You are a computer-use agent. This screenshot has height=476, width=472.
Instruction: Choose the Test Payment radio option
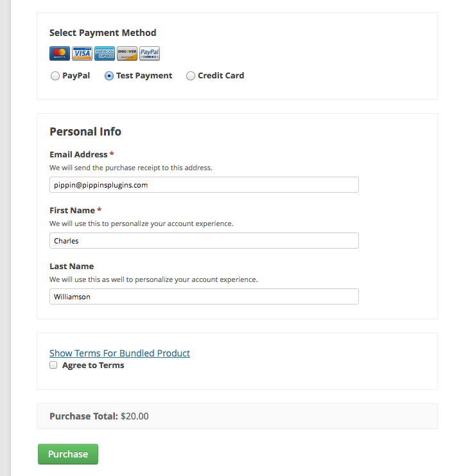click(x=109, y=76)
